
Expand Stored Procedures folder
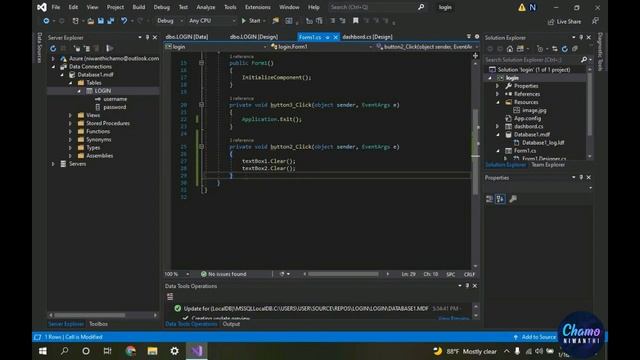click(70, 123)
